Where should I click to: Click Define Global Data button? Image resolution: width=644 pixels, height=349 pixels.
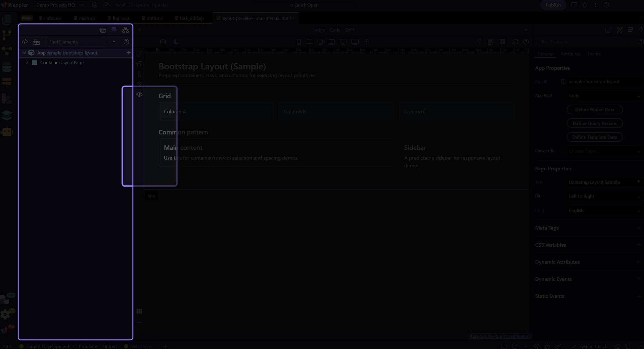[x=594, y=110]
